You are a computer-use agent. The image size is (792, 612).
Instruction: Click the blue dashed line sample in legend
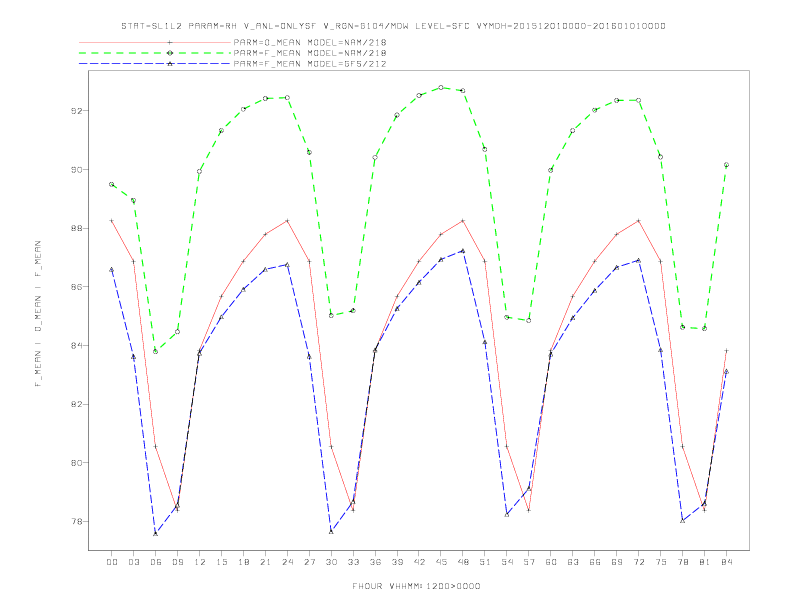click(x=155, y=64)
